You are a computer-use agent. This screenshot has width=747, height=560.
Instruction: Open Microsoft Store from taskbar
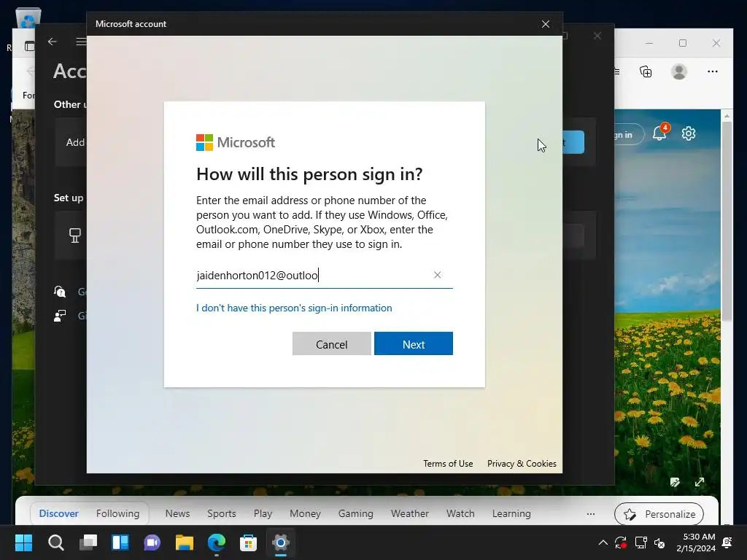click(248, 542)
